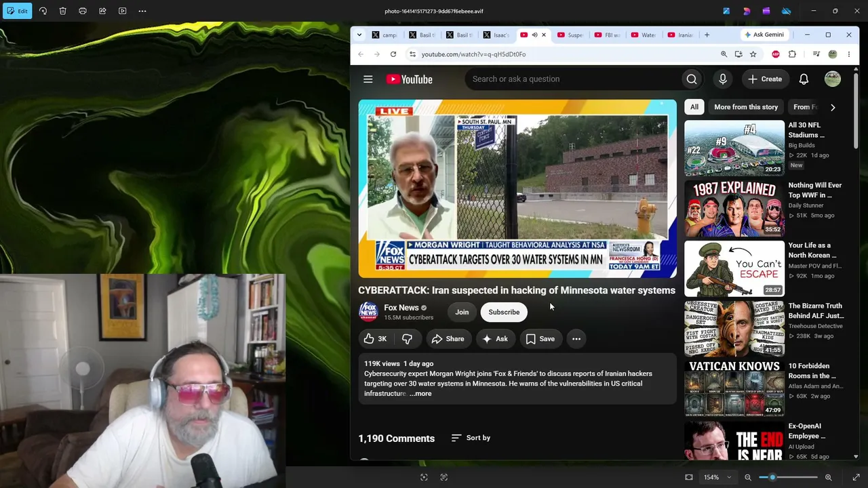Open the comments 'Sort by' dropdown
This screenshot has height=488, width=868.
point(471,438)
